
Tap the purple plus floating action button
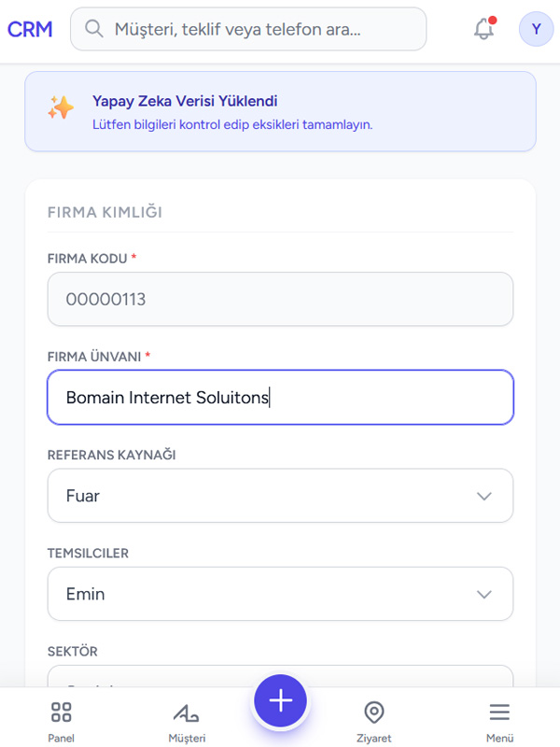click(x=280, y=700)
